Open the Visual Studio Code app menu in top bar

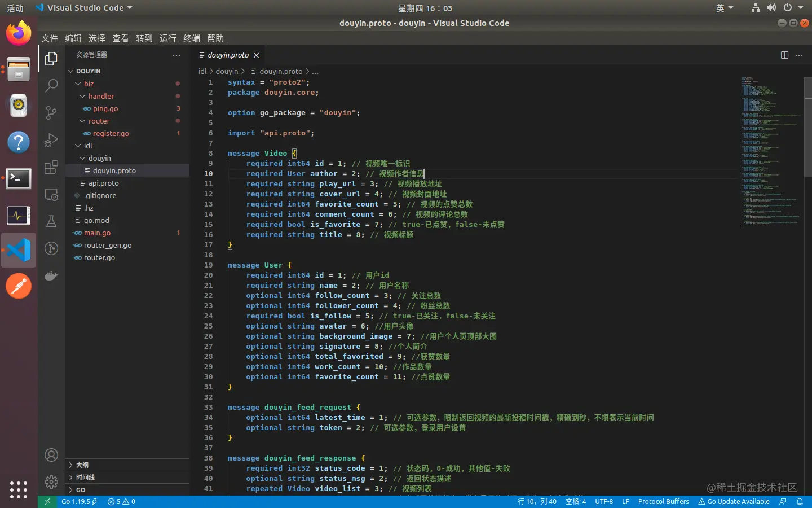(83, 8)
